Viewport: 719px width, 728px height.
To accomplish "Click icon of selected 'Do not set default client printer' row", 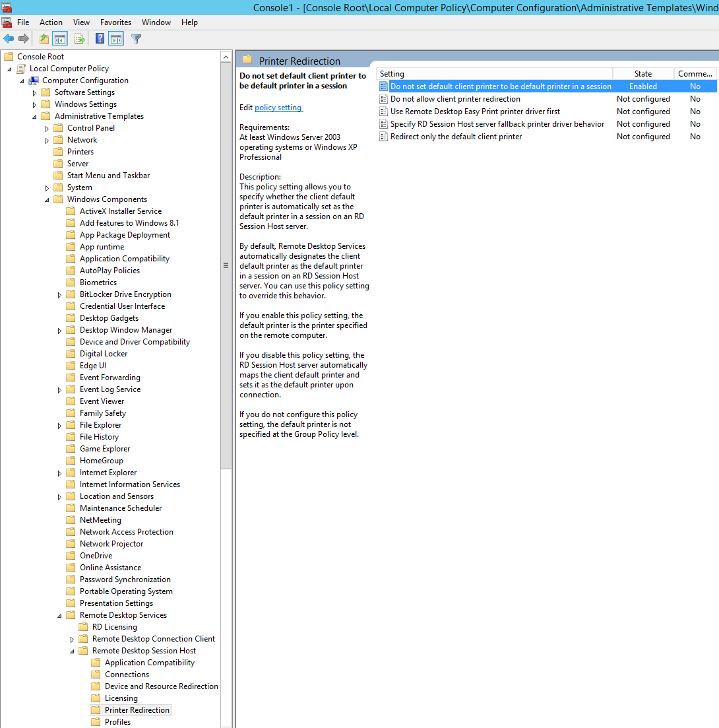I will (x=384, y=86).
